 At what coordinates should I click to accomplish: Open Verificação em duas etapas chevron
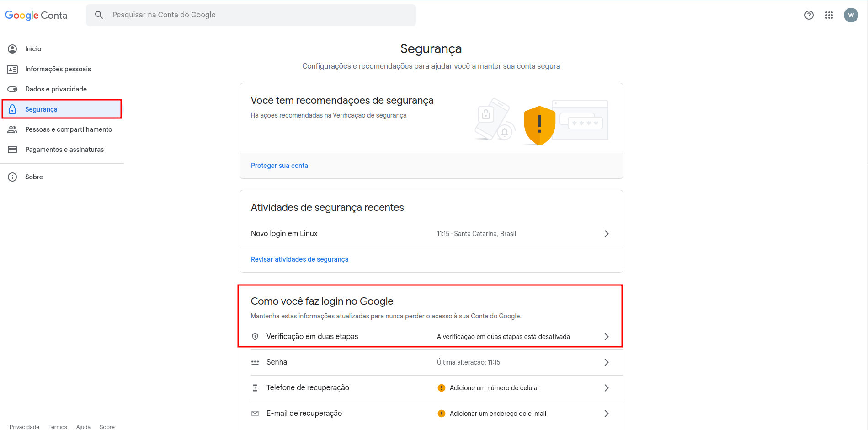(x=607, y=337)
